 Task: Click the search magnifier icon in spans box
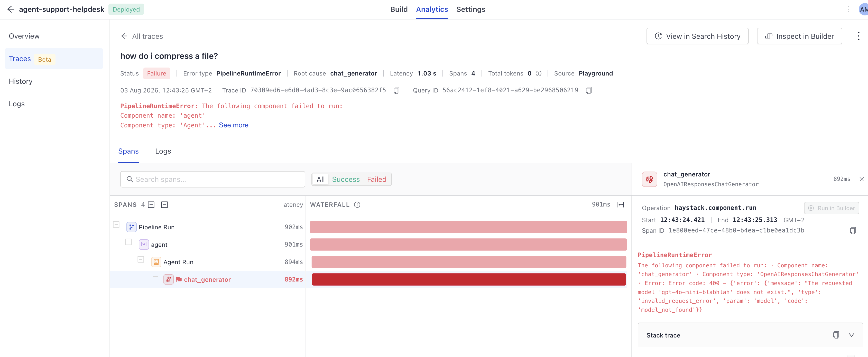[130, 179]
